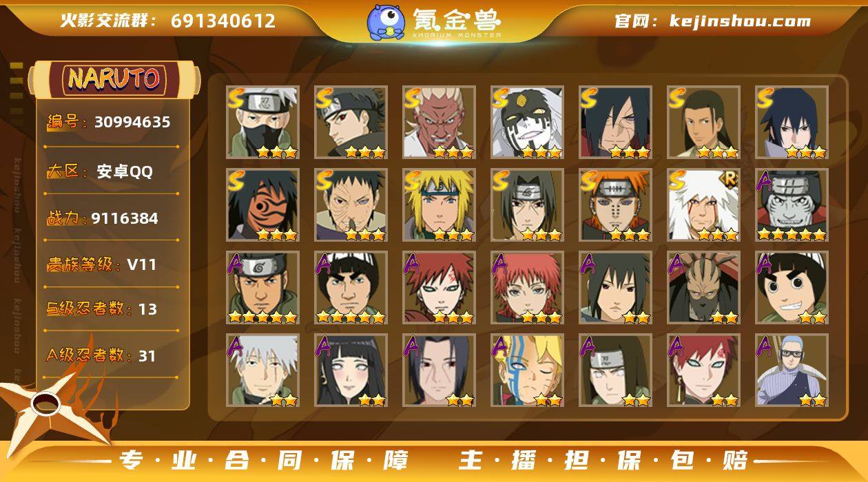Viewport: 868px width, 482px height.
Task: Click the power value 9116384 row
Action: tap(112, 218)
